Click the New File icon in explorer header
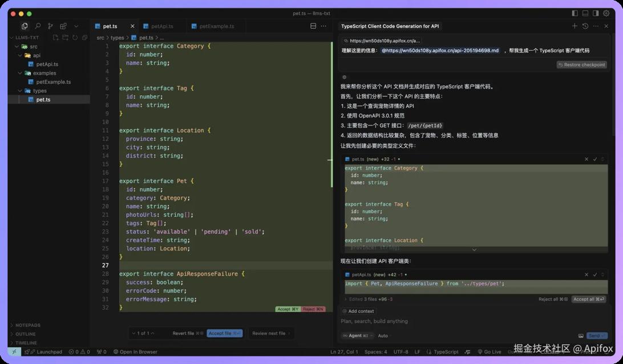This screenshot has width=623, height=364. [56, 37]
